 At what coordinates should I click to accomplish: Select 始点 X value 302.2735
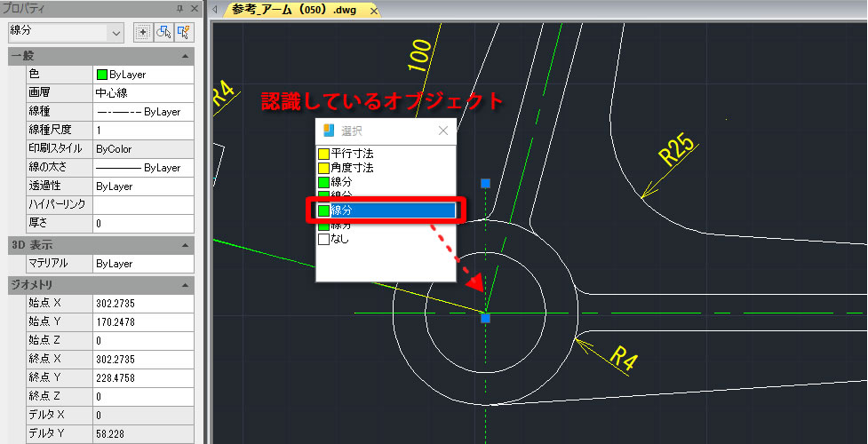coord(143,304)
